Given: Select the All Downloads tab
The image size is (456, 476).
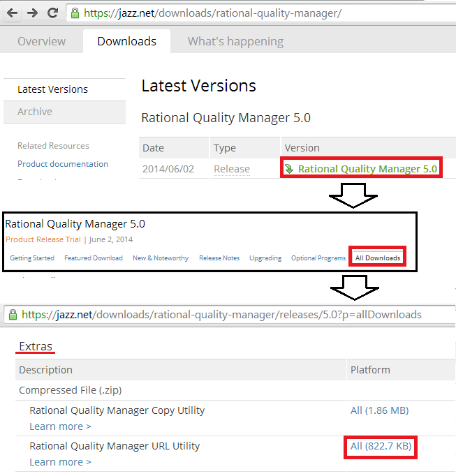Looking at the screenshot, I should pyautogui.click(x=378, y=258).
